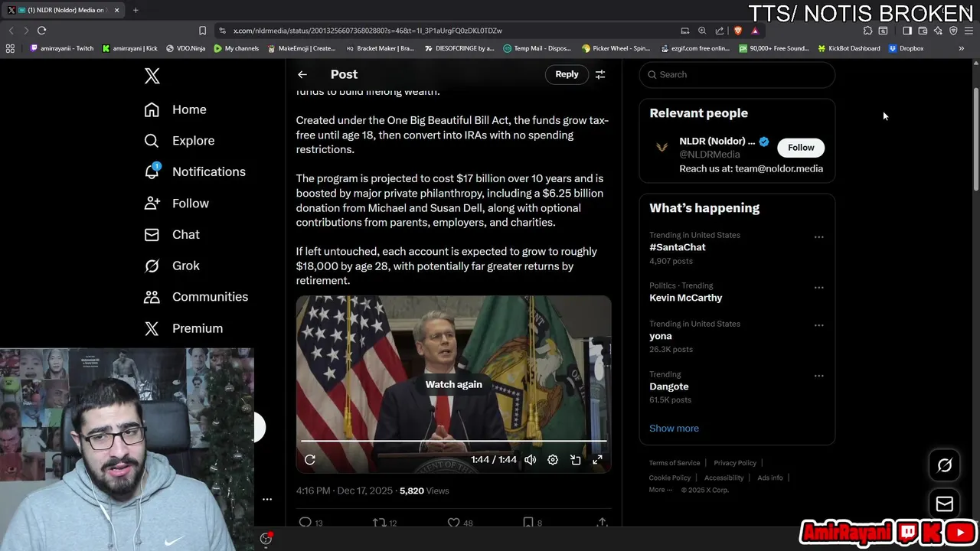The width and height of the screenshot is (980, 551).
Task: Open the floating Grok button
Action: click(945, 465)
